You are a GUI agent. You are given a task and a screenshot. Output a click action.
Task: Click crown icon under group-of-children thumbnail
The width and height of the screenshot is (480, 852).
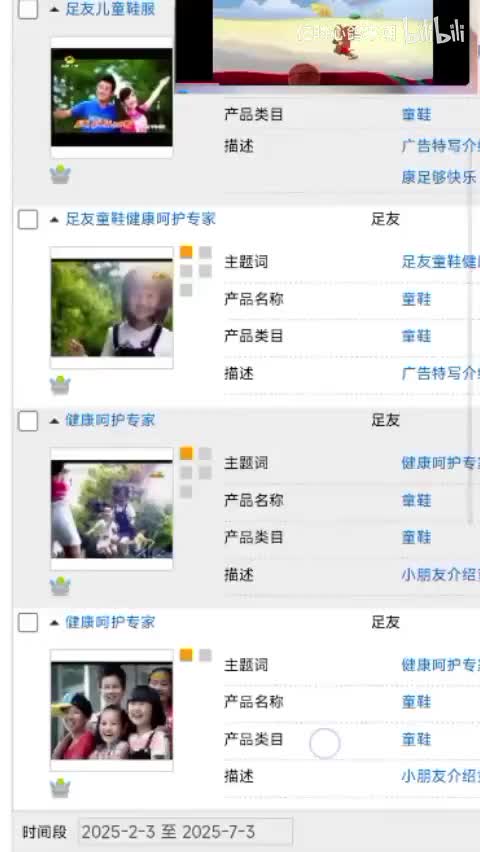(x=60, y=788)
